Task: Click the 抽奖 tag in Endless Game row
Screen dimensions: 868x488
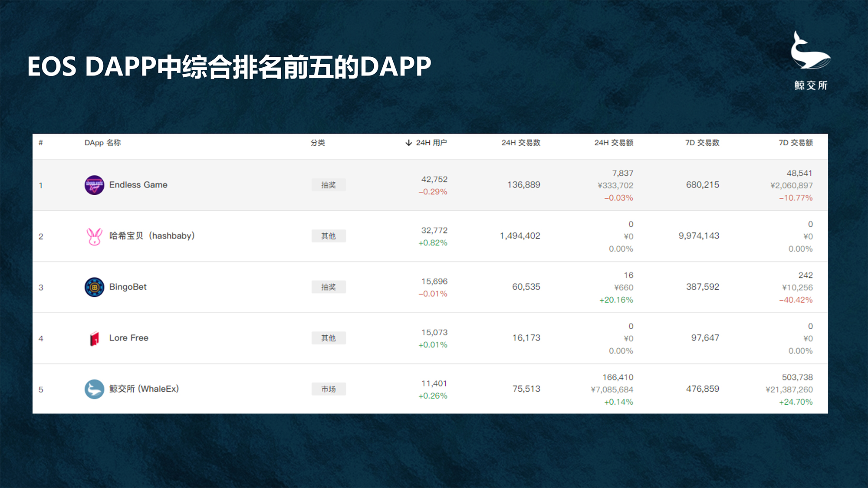Action: 329,185
